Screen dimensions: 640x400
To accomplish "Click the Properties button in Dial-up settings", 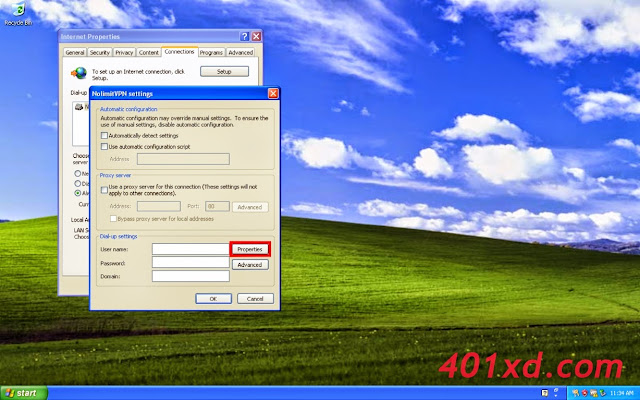I will (250, 249).
